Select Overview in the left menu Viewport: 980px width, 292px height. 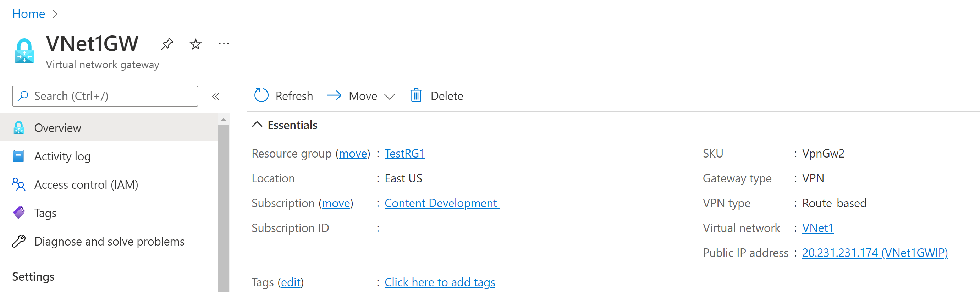pyautogui.click(x=109, y=127)
